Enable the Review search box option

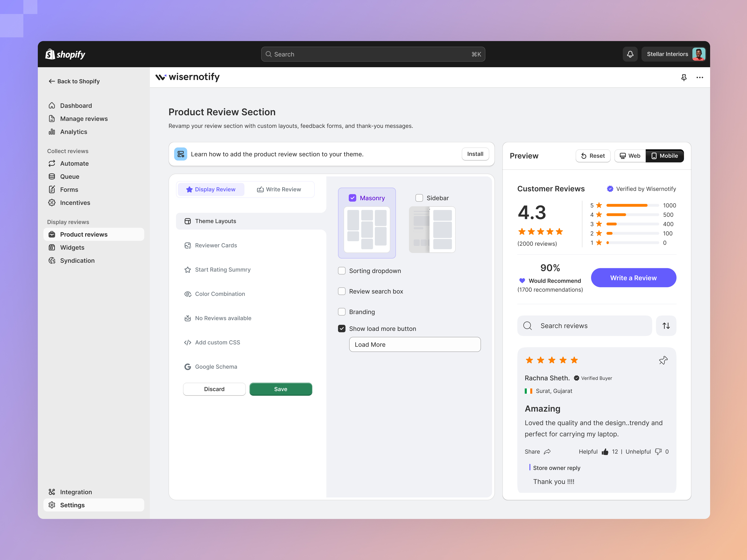point(342,291)
